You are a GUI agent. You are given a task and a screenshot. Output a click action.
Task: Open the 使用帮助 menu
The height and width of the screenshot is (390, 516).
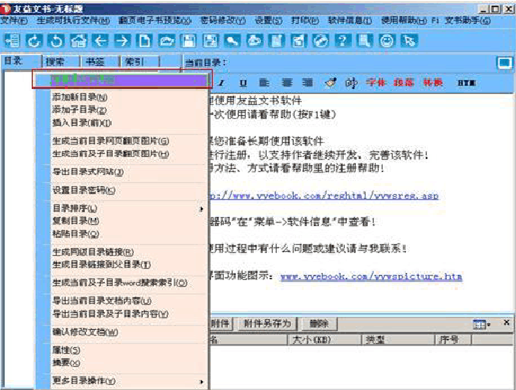[x=404, y=21]
